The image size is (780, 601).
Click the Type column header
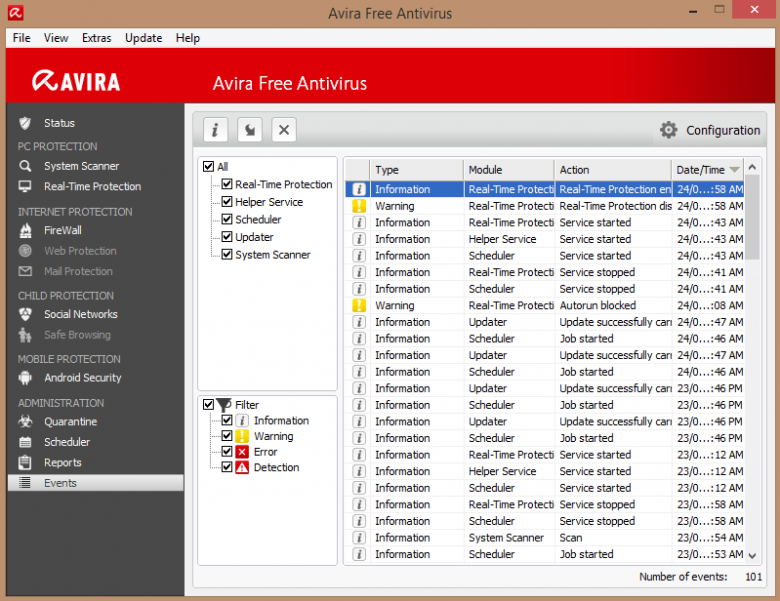click(415, 170)
